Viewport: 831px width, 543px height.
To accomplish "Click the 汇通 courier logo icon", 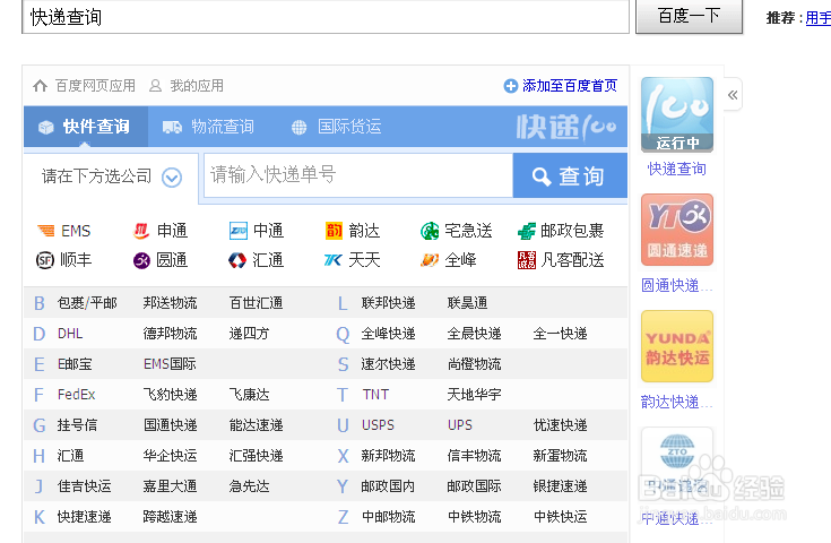I will [237, 260].
